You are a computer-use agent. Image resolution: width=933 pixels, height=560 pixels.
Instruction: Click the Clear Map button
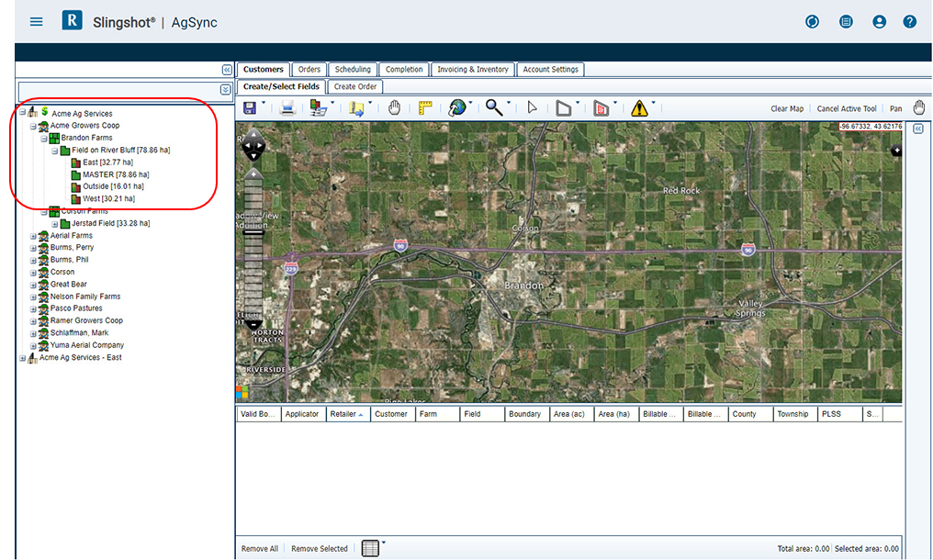pos(787,109)
